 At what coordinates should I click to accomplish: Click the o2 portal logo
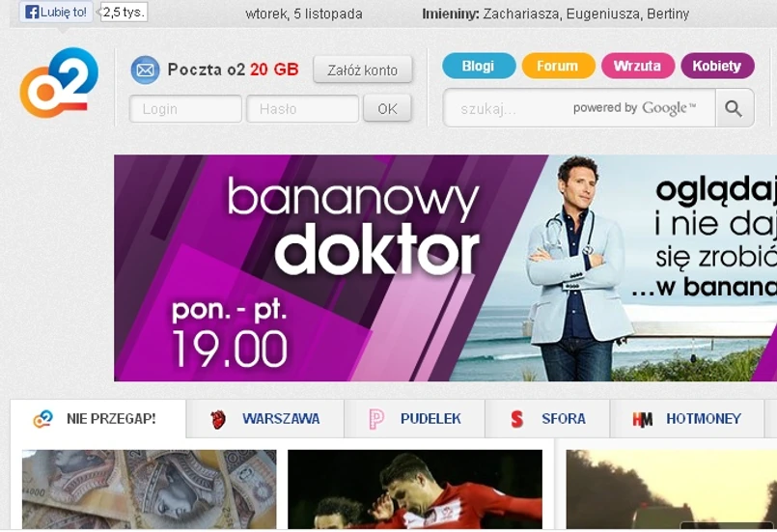point(59,83)
